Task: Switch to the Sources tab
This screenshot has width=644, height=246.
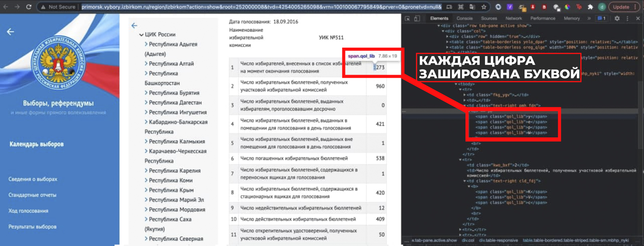Action: click(489, 19)
